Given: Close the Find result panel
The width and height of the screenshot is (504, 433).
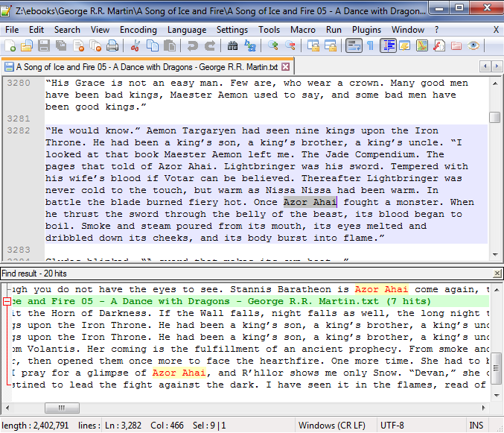Looking at the screenshot, I should [497, 274].
